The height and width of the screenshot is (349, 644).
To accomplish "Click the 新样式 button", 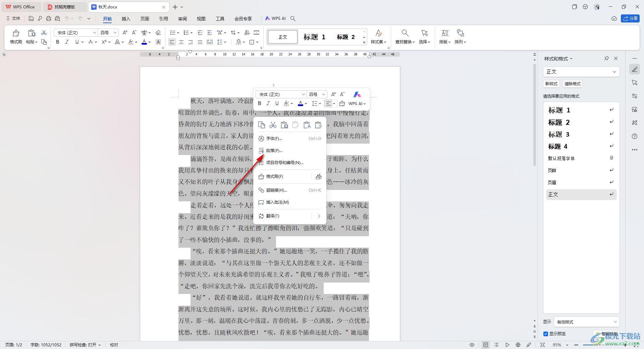I will coord(551,84).
